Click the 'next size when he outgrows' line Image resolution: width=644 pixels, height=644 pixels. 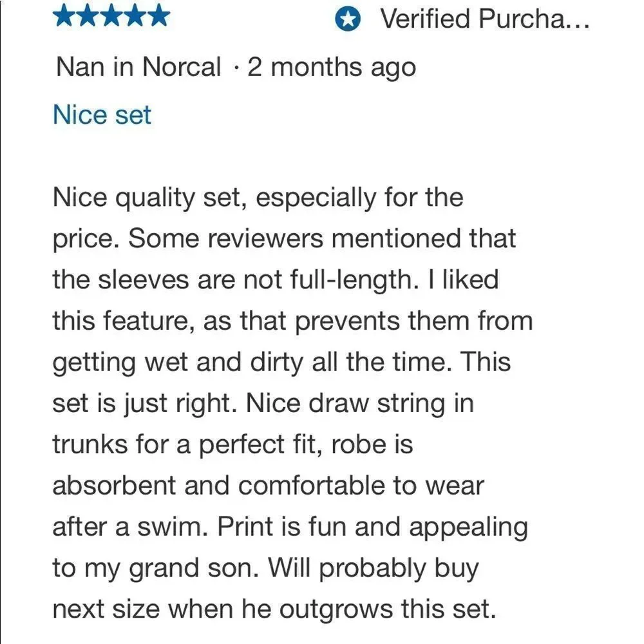pyautogui.click(x=274, y=609)
